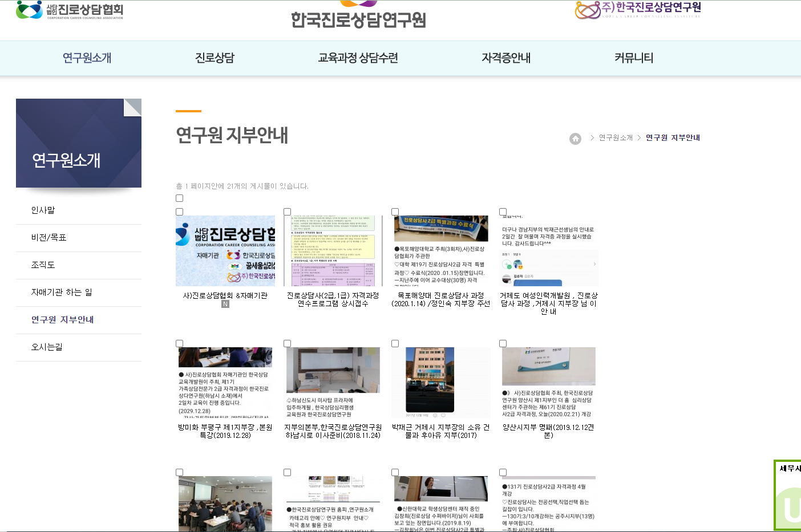Click title 목포해양대 진로상담사 과정(2020.1.14)
801x532 pixels.
click(x=441, y=299)
